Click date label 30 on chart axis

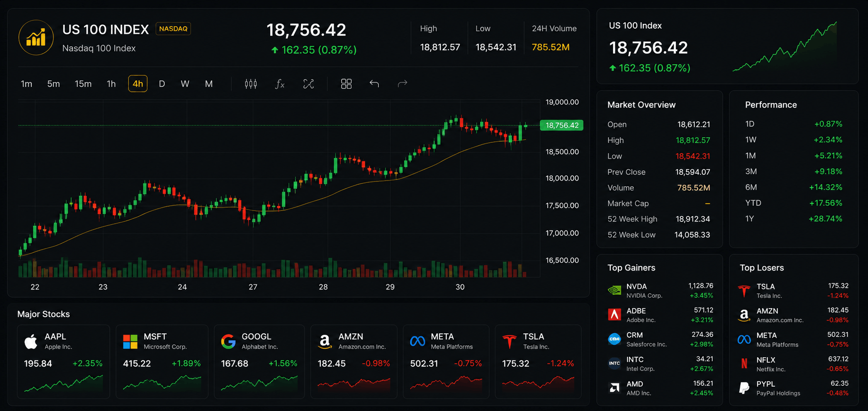coord(460,287)
